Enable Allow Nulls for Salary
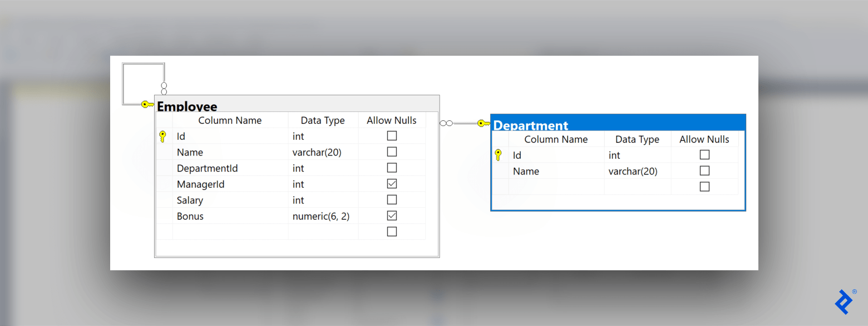Screen dimensions: 868x326 coord(392,199)
